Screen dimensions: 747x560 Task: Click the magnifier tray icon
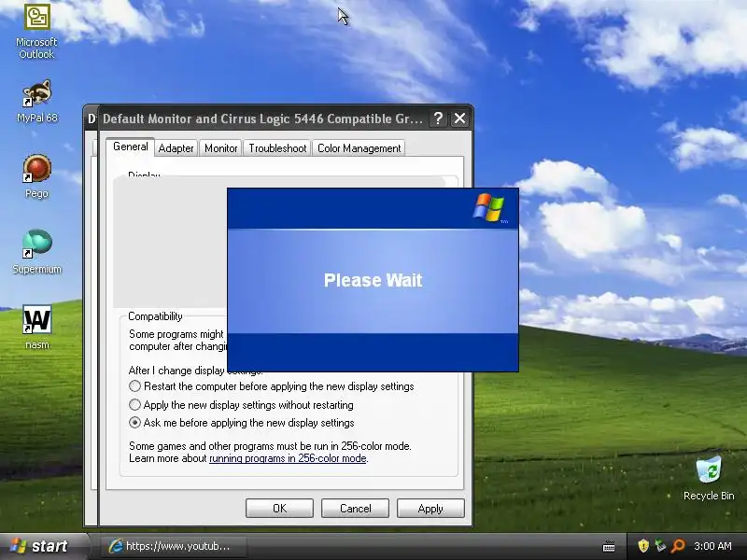678,546
